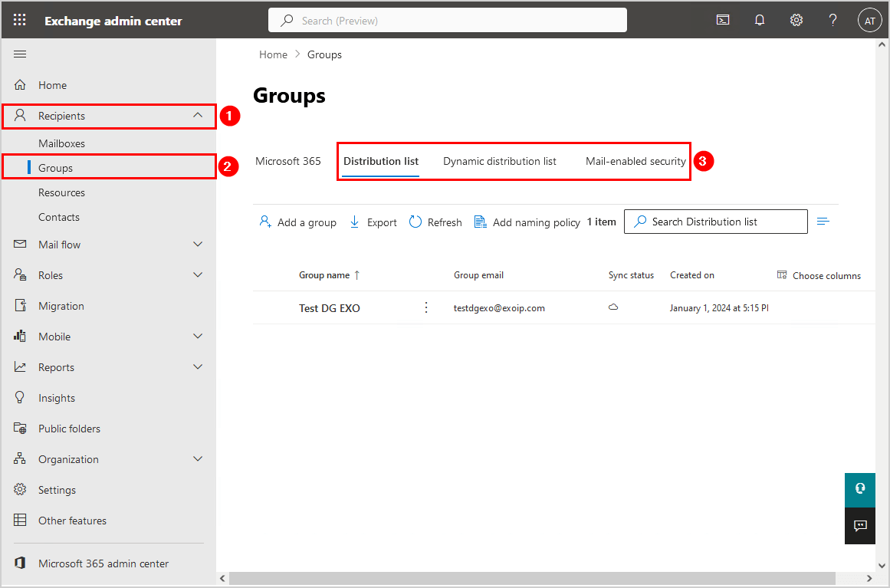Click Add a group button

(298, 222)
